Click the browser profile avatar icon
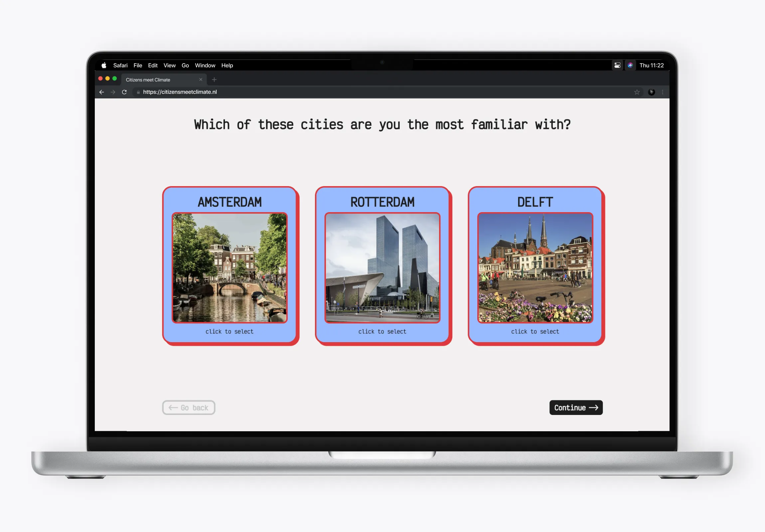 click(651, 92)
